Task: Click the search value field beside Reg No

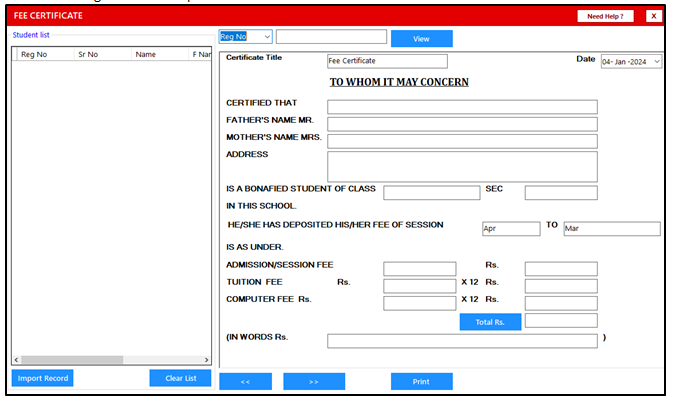Action: 331,37
